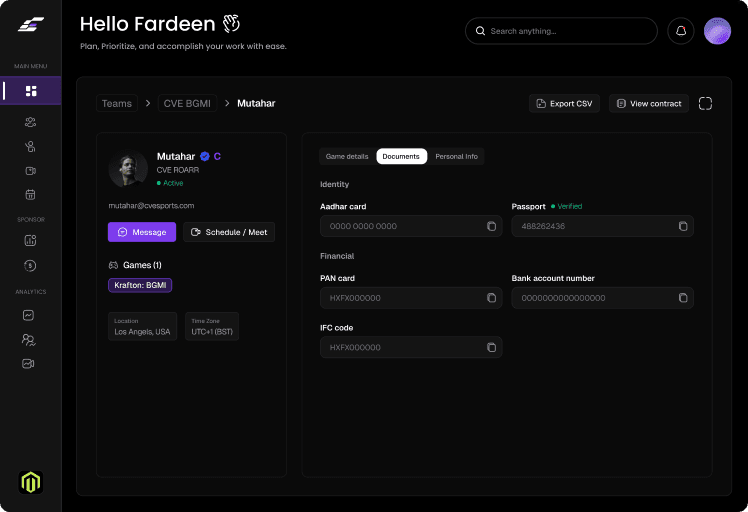Open the sponsor report chart icon
748x512 pixels.
[30, 240]
